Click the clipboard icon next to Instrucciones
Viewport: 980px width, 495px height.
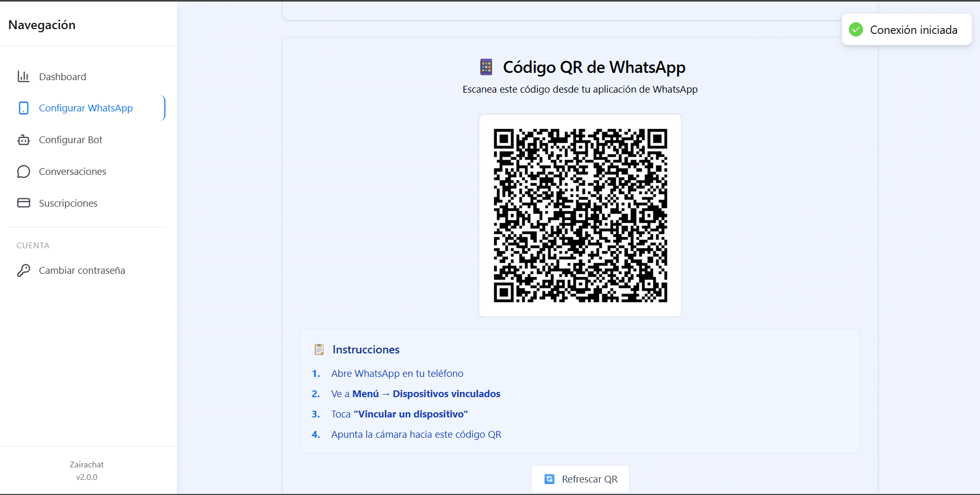tap(319, 349)
